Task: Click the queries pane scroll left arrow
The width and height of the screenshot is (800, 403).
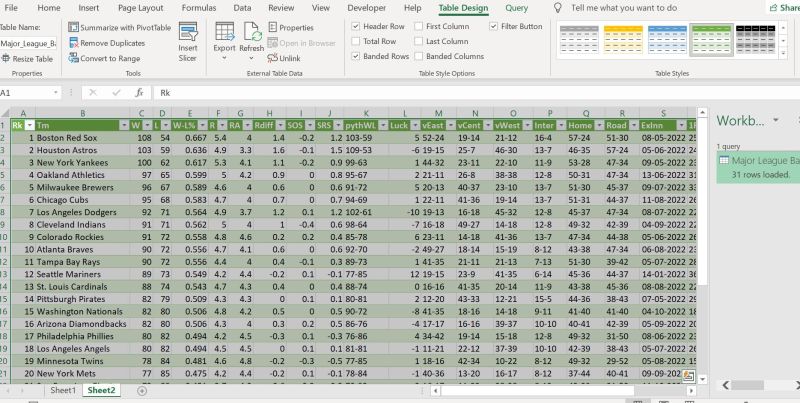Action: click(x=726, y=385)
